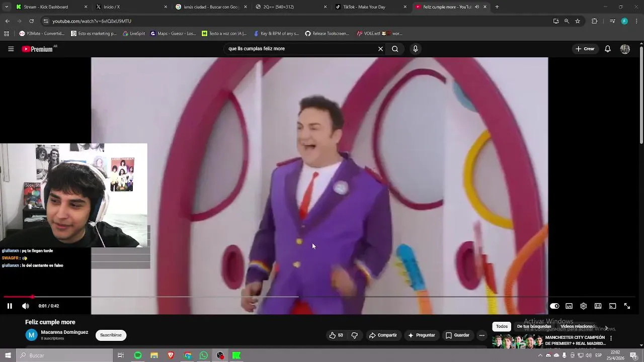Show more filter chips with the right arrow
644x362 pixels.
click(x=606, y=328)
